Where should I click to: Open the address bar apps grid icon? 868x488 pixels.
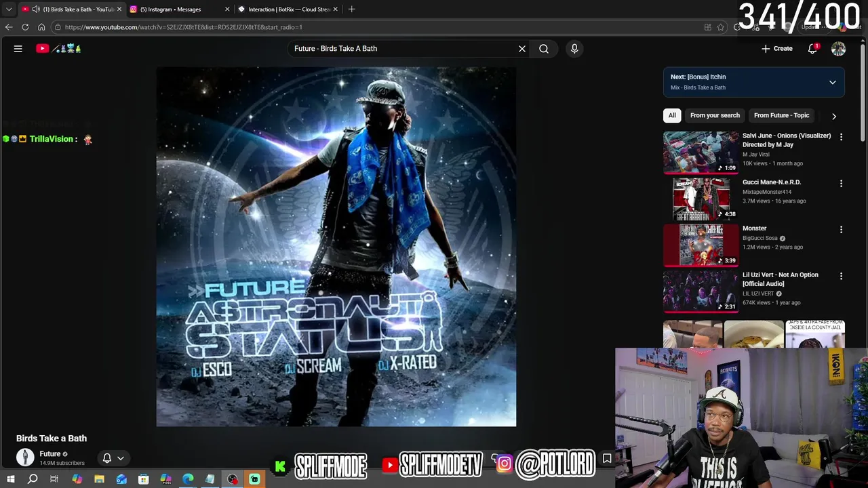(x=708, y=27)
